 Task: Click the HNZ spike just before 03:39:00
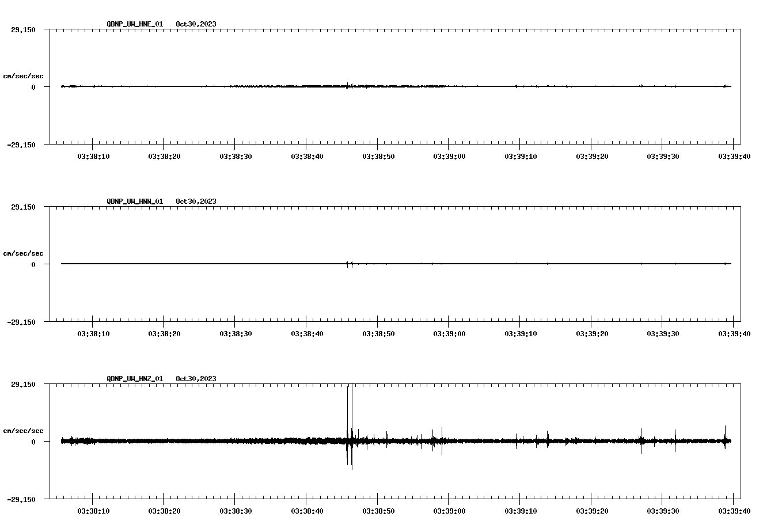442,441
